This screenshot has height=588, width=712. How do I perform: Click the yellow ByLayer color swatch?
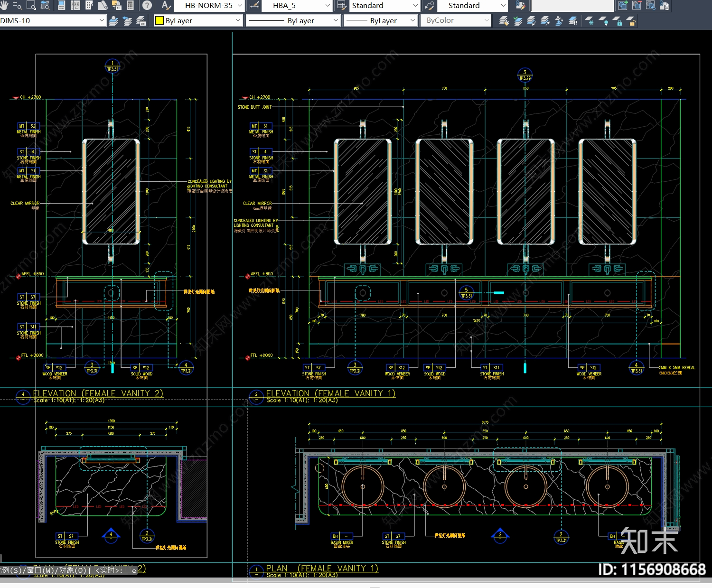pos(159,20)
